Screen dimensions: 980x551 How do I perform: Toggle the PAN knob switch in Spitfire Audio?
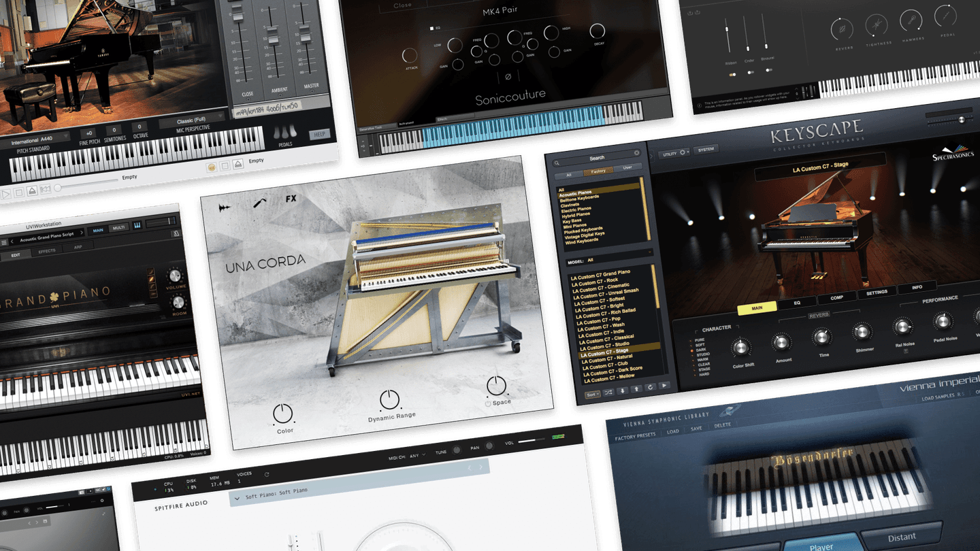point(489,446)
